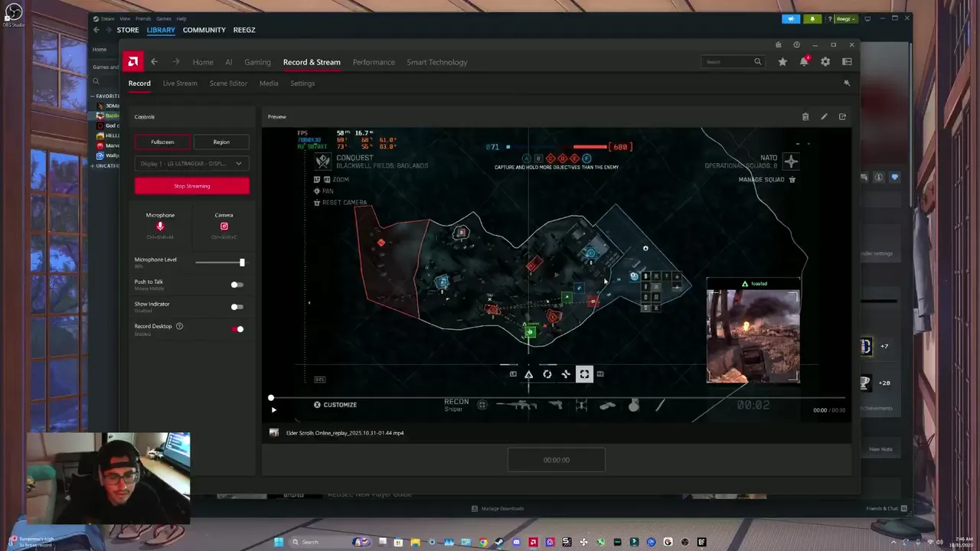Toggle Show Indicator switch
The width and height of the screenshot is (980, 551).
237,307
